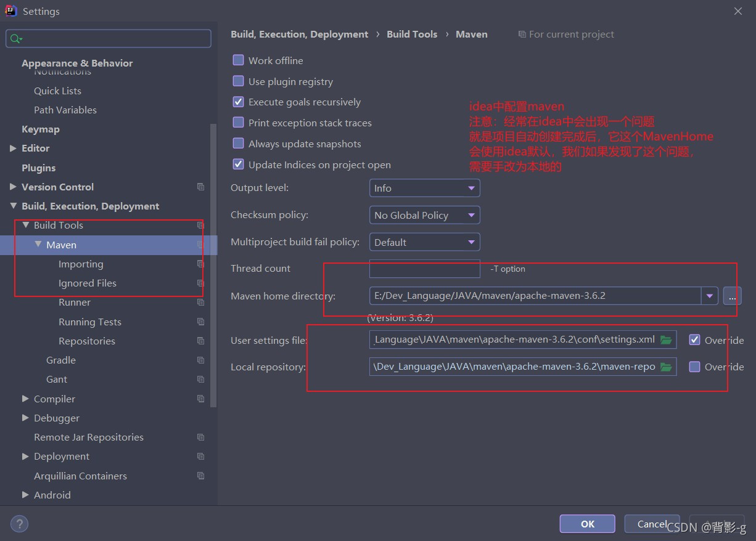Toggle Override for User settings file
This screenshot has width=756, height=541.
point(694,340)
